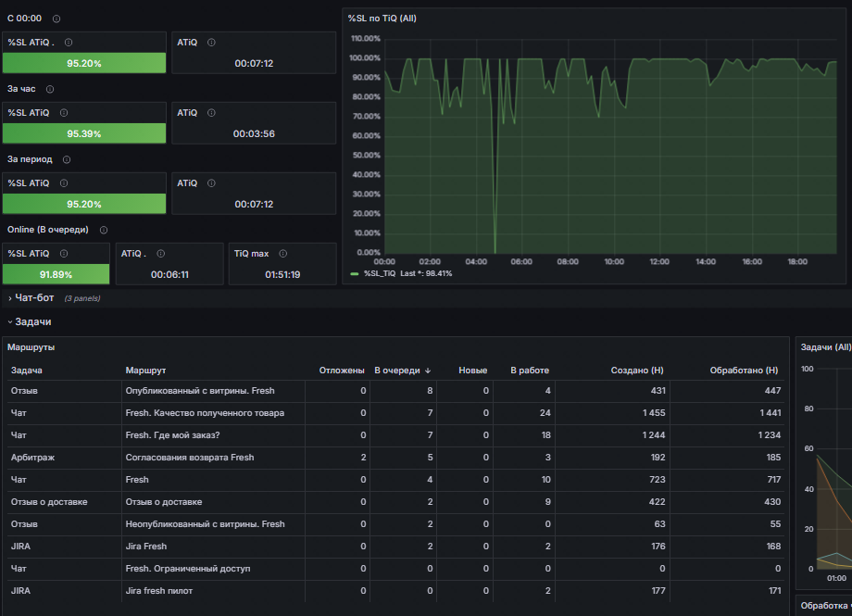Click info icon beside 'За период' label
Viewport: 852px width, 616px height.
coord(67,159)
